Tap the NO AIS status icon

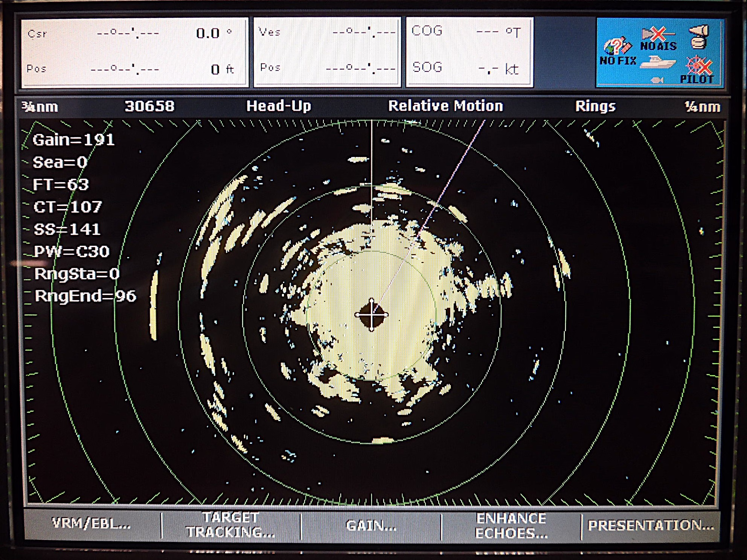tap(659, 39)
